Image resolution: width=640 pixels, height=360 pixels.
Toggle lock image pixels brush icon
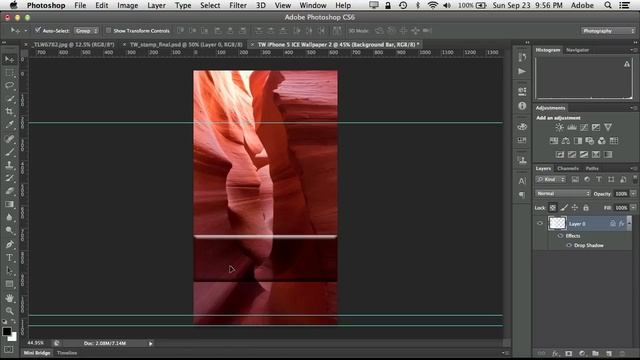[564, 208]
